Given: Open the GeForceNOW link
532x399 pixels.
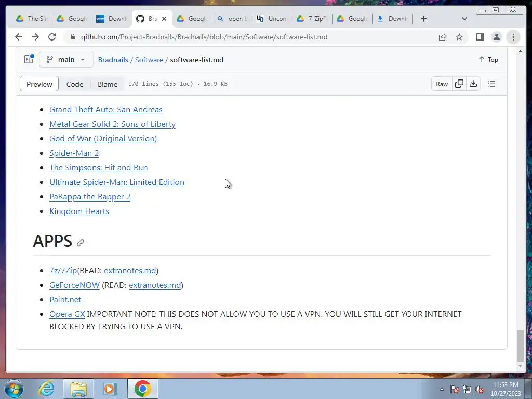Looking at the screenshot, I should click(74, 285).
